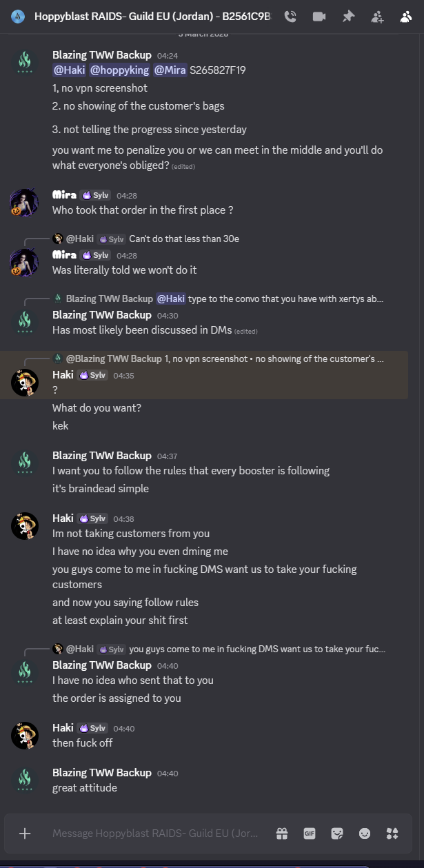Open the gift icon in the message bar
This screenshot has width=424, height=868.
coord(282,834)
